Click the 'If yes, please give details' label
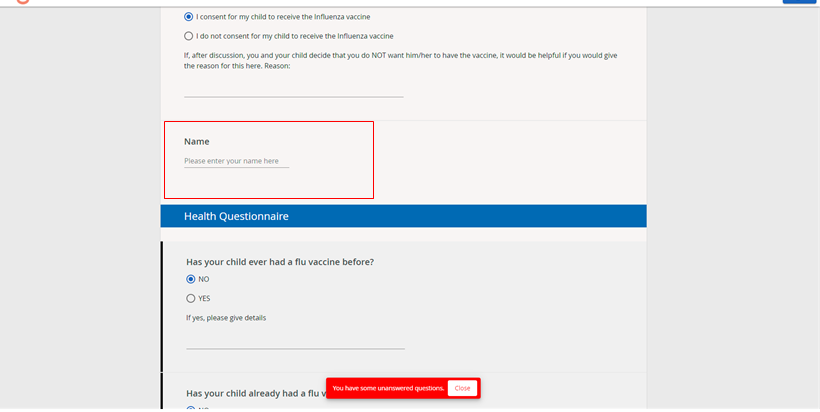The height and width of the screenshot is (412, 820). 226,318
